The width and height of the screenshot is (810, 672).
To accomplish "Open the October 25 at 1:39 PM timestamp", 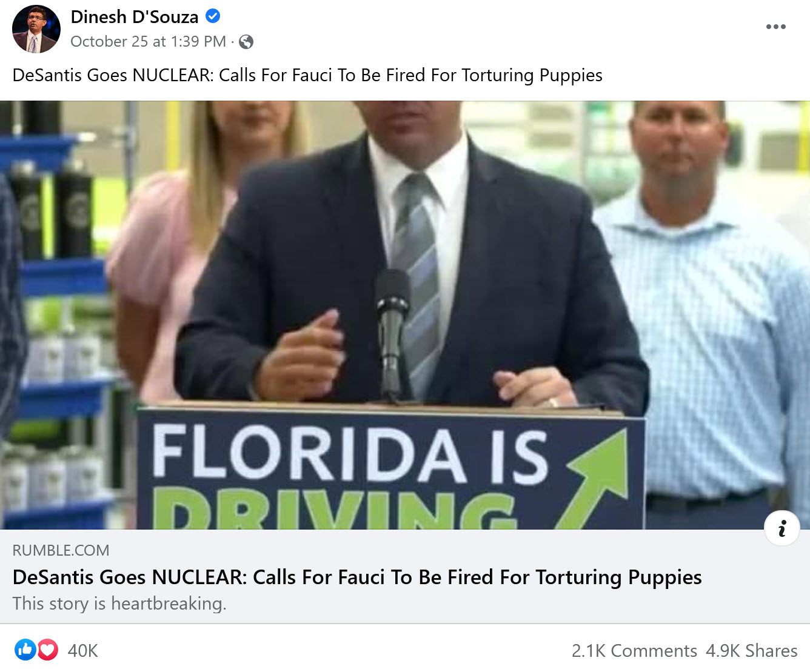I will point(148,41).
